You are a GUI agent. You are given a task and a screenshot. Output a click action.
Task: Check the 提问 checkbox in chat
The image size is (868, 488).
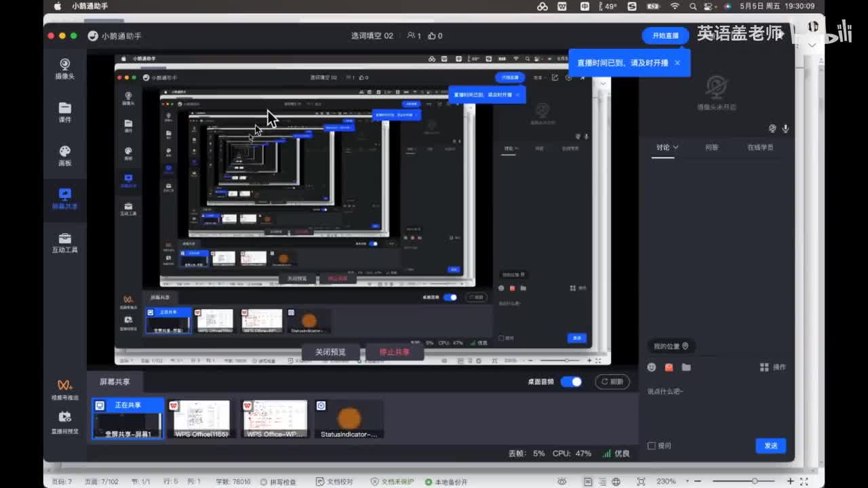652,445
